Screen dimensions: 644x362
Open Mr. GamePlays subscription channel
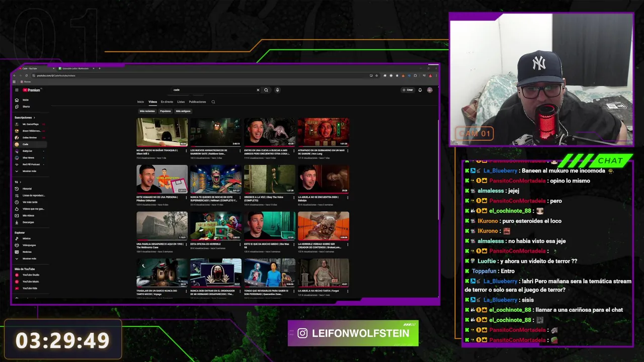pyautogui.click(x=30, y=124)
